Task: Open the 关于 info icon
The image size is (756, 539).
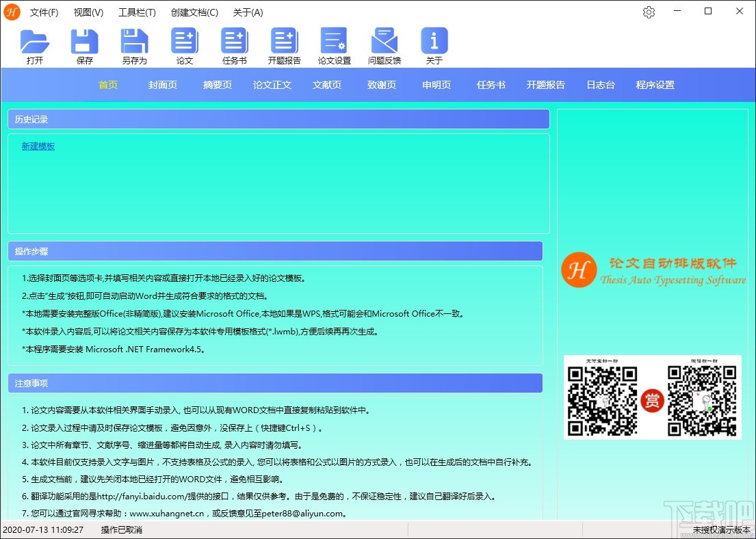Action: (434, 44)
